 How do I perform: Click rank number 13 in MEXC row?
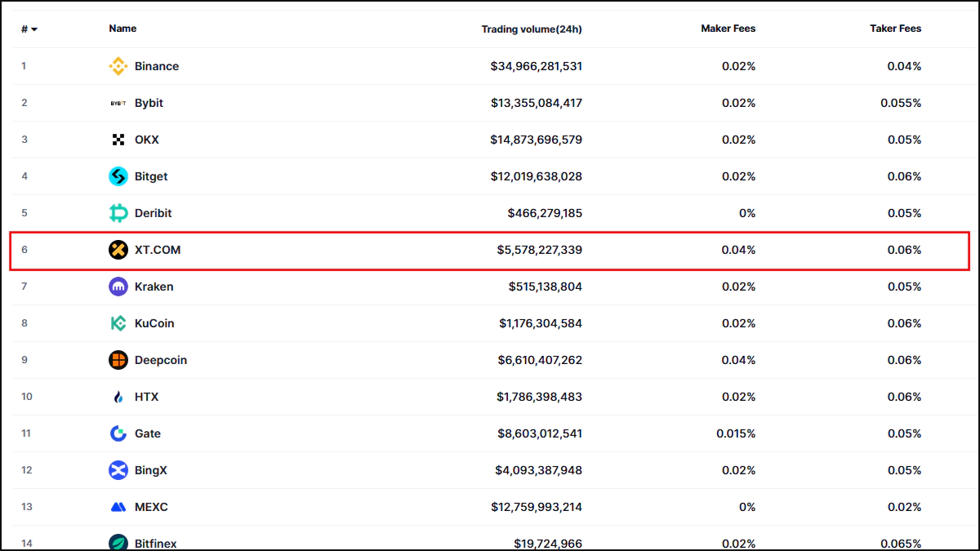pyautogui.click(x=27, y=507)
